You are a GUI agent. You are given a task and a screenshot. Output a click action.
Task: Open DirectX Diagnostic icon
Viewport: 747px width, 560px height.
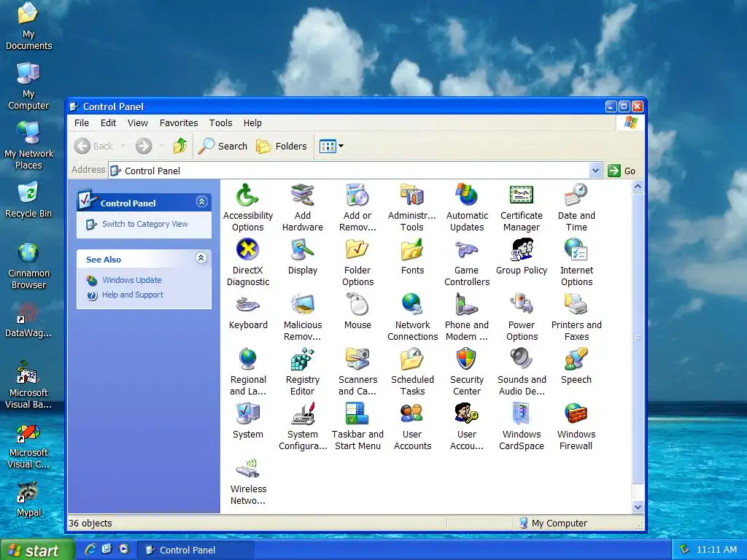coord(248,249)
